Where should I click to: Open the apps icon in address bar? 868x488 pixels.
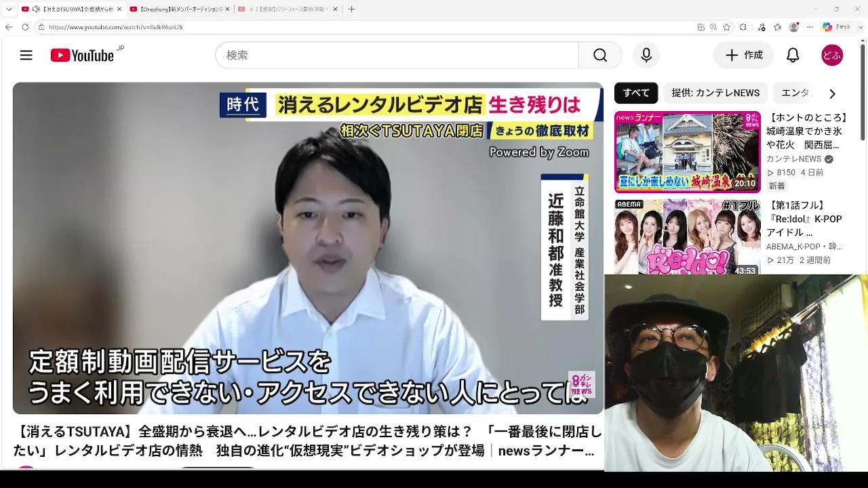[x=701, y=27]
